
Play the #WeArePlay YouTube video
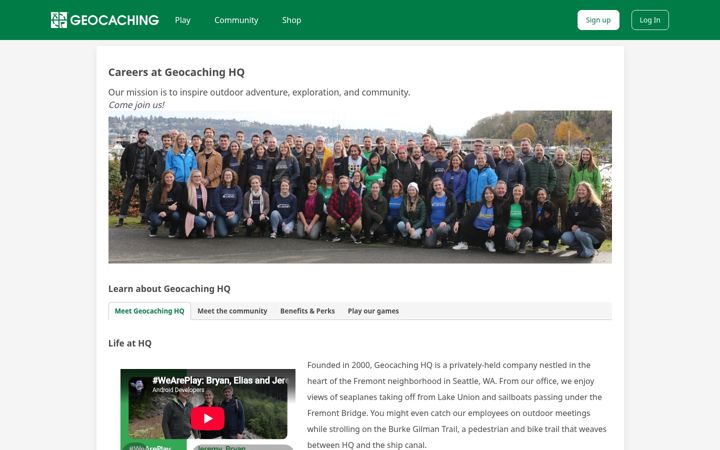tap(208, 418)
